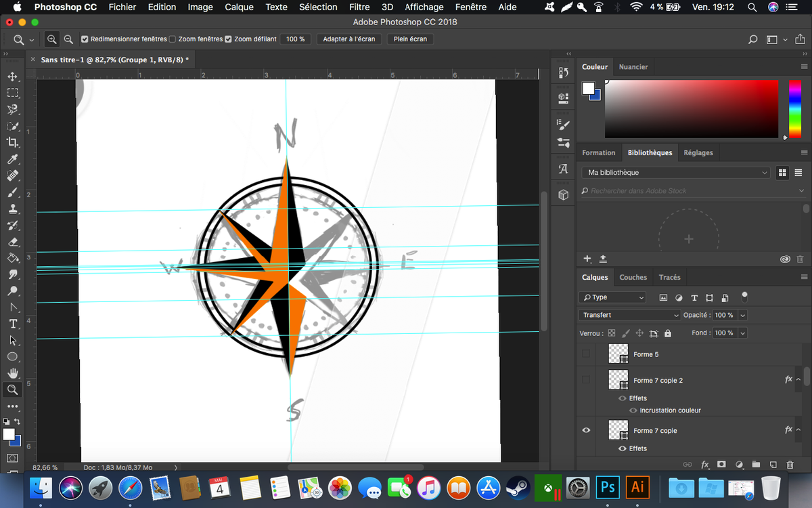812x508 pixels.
Task: Open the Fond slider dropdown arrow
Action: pos(743,333)
